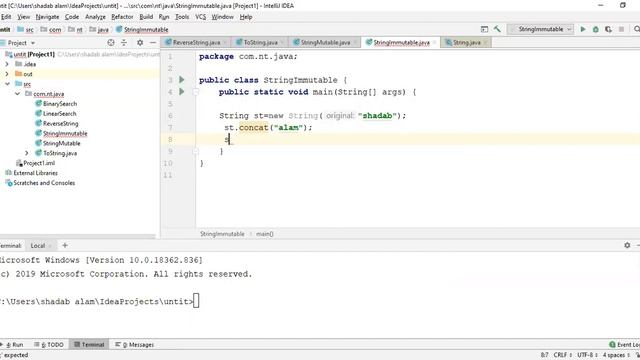
Task: Start debugging with the bug icon
Action: click(596, 29)
